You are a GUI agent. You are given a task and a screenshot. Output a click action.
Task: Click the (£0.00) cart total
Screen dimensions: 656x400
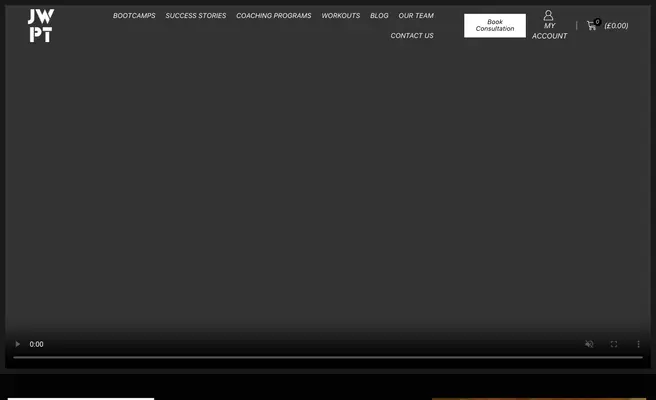point(616,26)
